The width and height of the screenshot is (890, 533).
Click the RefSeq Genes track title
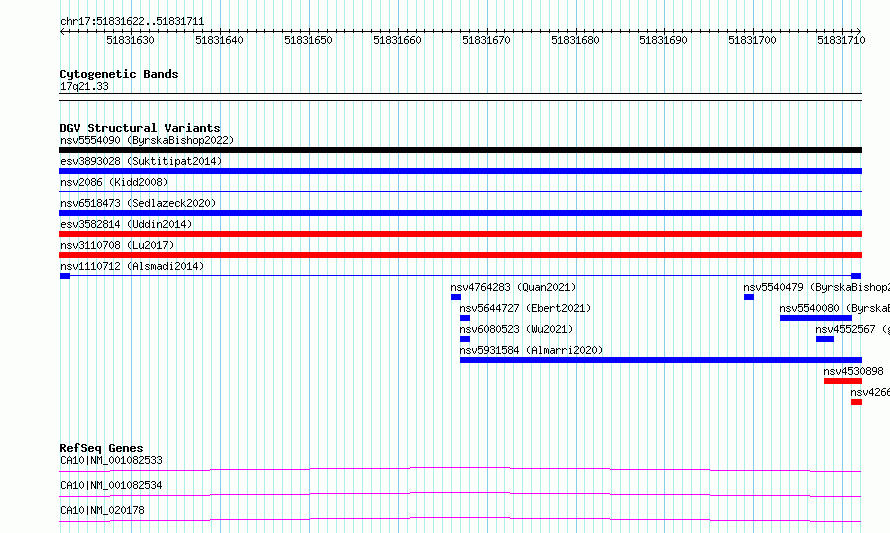point(101,448)
